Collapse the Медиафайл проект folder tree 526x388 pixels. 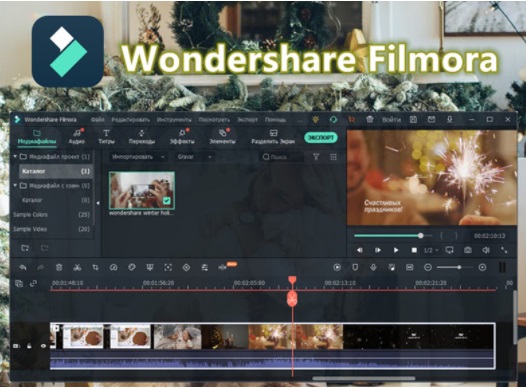[15, 157]
